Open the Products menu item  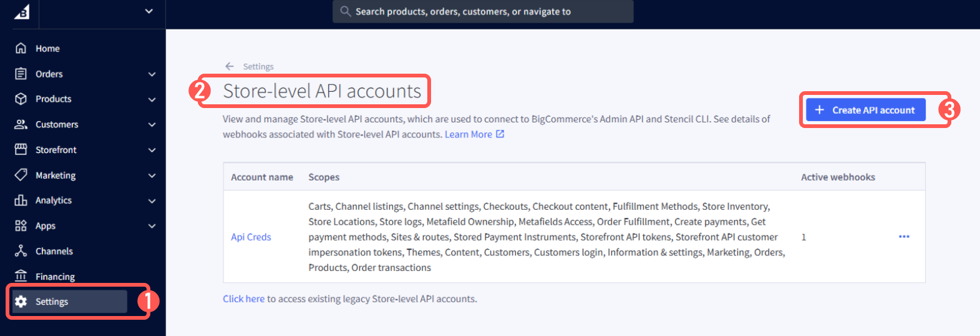click(x=53, y=99)
